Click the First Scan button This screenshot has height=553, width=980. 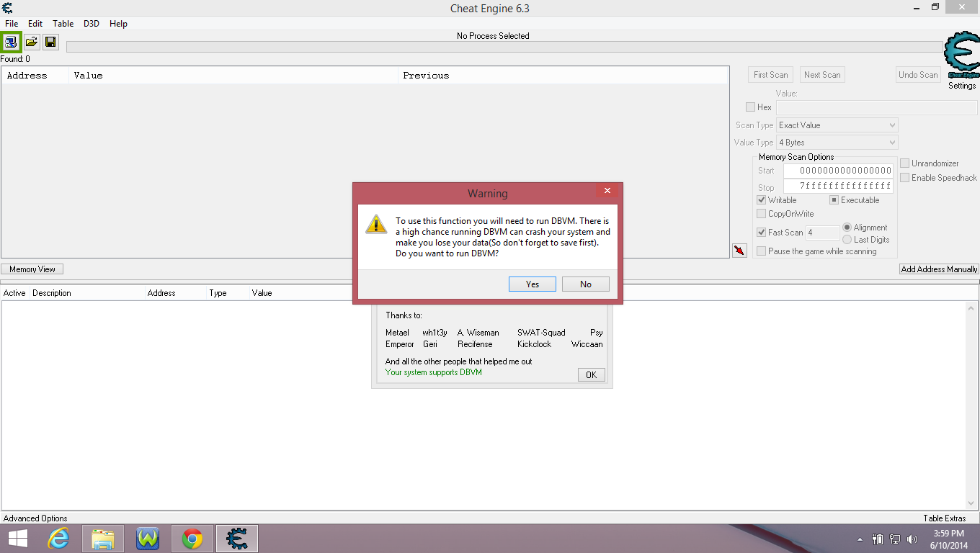tap(771, 75)
